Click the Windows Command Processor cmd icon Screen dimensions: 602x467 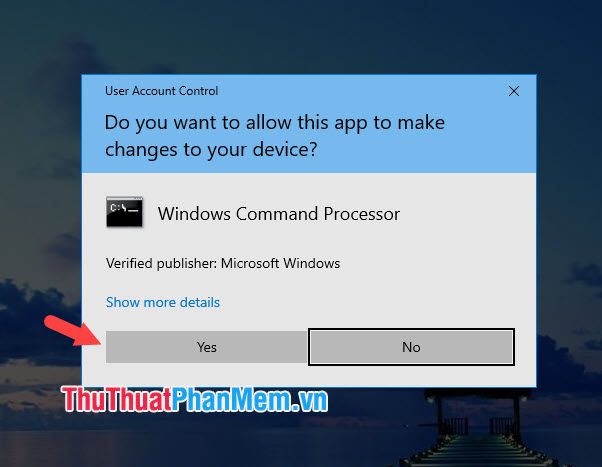pyautogui.click(x=124, y=212)
